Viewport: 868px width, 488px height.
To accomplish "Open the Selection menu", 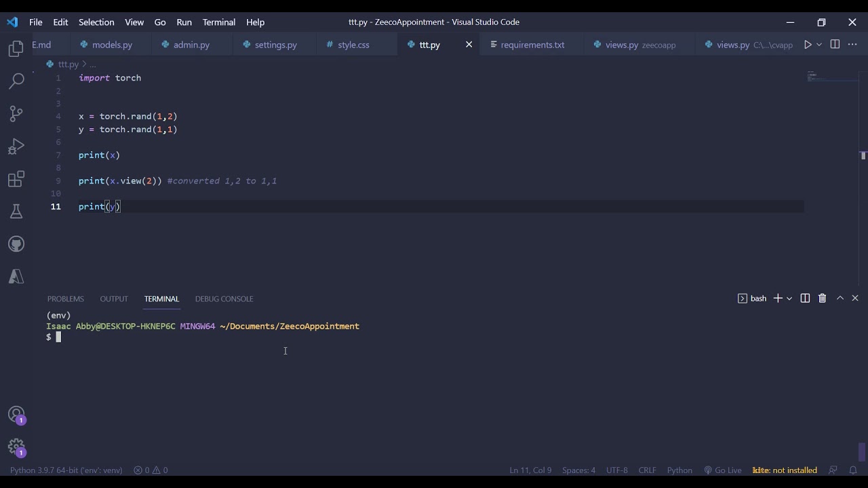I will [x=96, y=22].
